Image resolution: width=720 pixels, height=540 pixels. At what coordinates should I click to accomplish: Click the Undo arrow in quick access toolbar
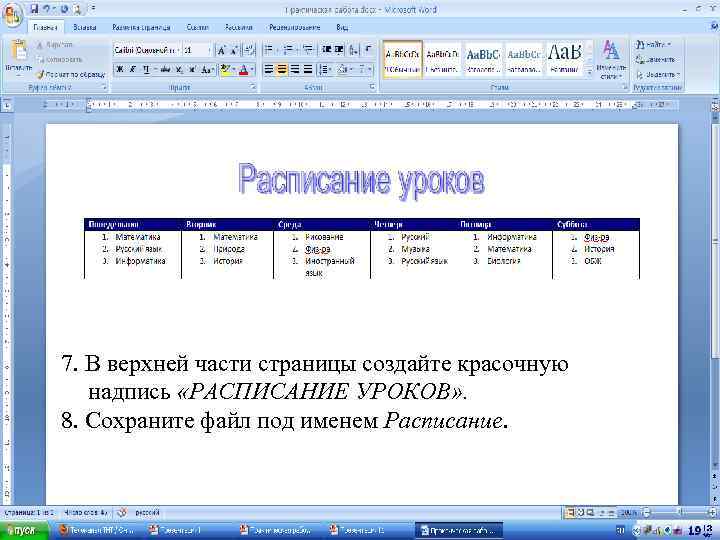[47, 9]
